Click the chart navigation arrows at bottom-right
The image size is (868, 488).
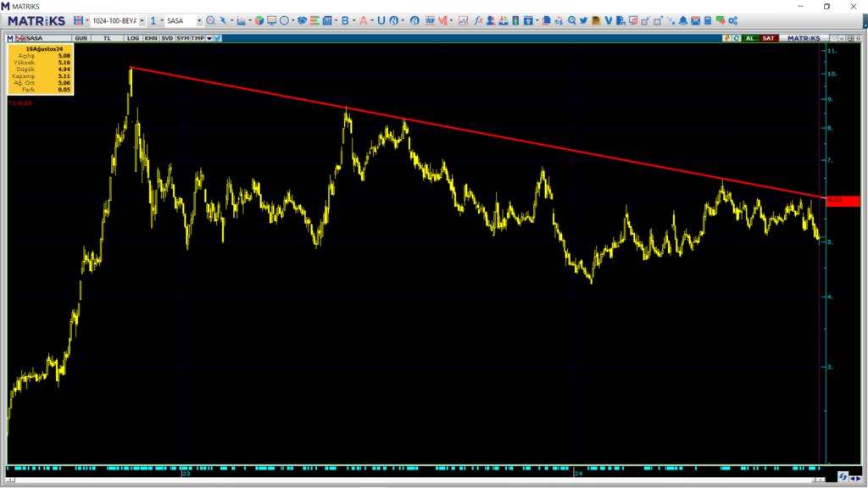[855, 478]
